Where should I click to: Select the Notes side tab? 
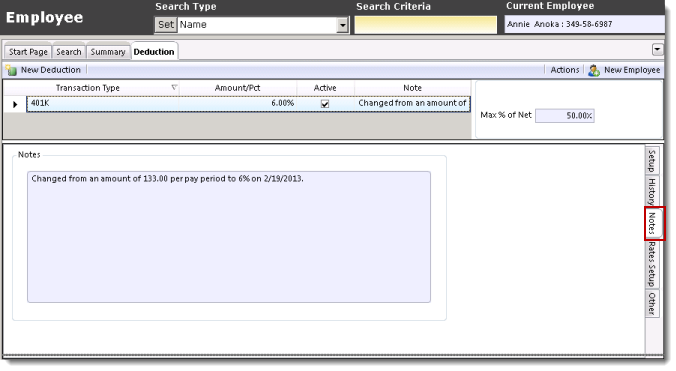click(x=654, y=223)
